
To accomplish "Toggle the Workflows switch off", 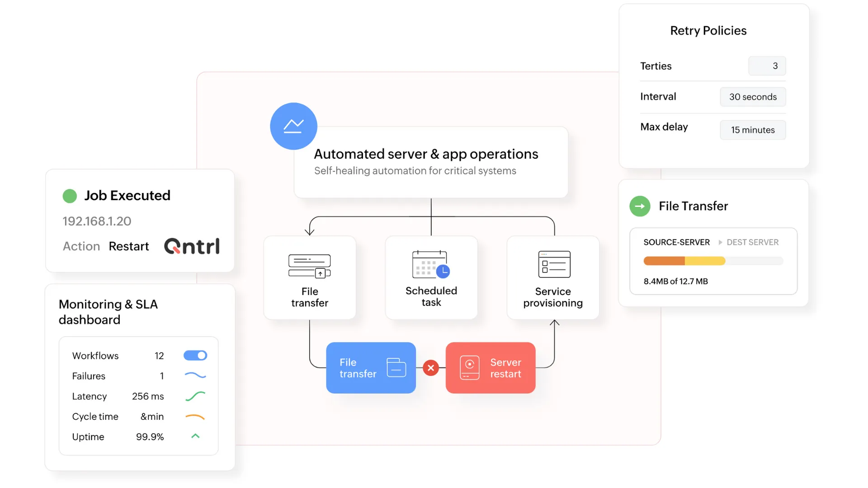I will point(195,356).
